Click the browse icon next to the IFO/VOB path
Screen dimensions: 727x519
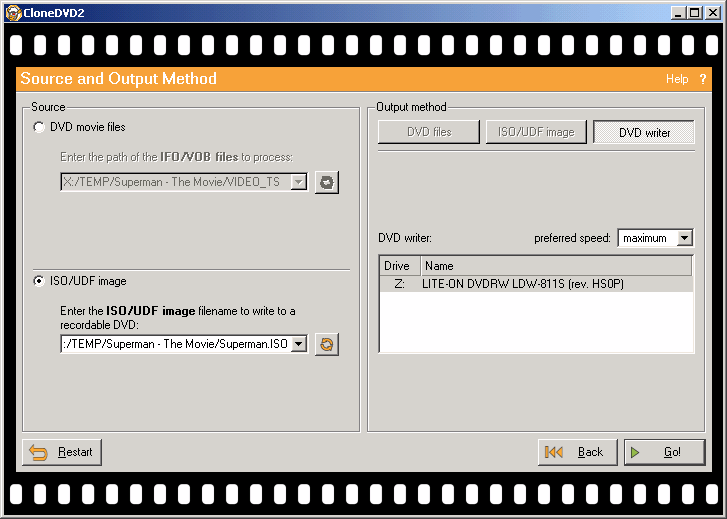point(327,182)
